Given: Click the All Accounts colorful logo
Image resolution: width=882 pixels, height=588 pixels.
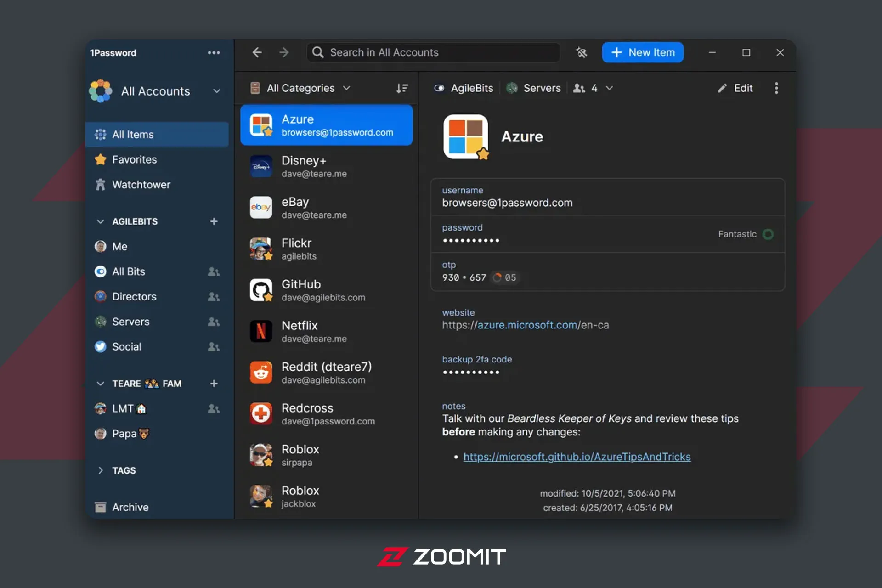Looking at the screenshot, I should [x=101, y=91].
